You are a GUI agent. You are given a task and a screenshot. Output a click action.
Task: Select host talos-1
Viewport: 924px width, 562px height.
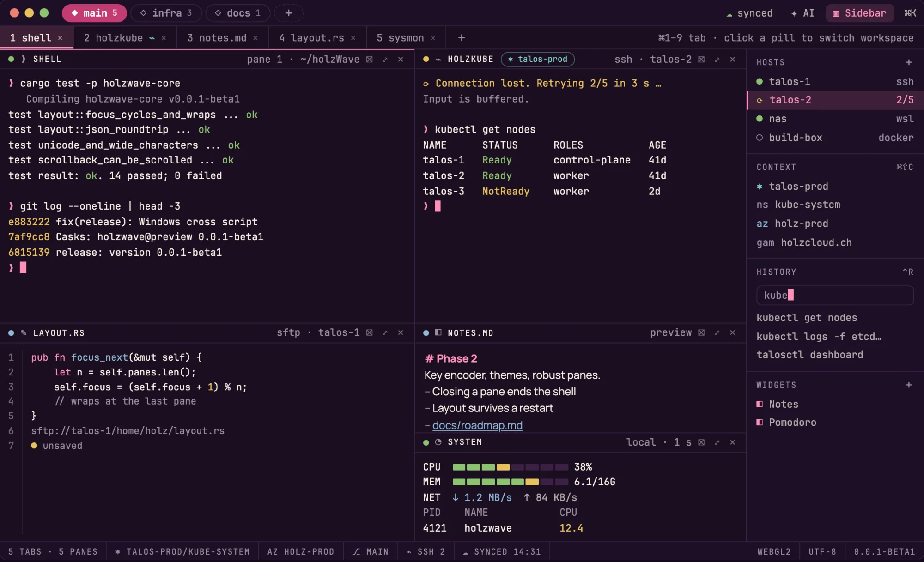835,81
